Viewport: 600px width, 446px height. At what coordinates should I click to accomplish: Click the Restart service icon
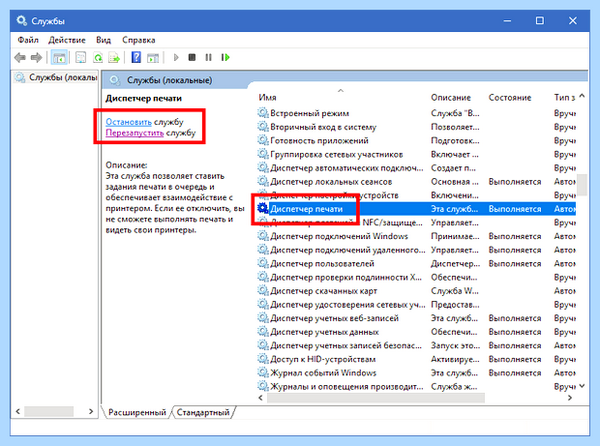pyautogui.click(x=225, y=57)
